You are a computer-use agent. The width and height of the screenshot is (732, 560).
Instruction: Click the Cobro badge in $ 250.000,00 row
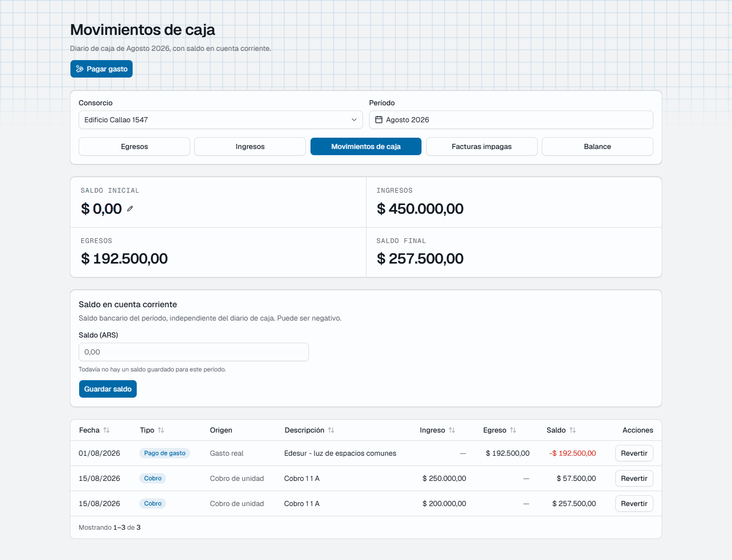[153, 478]
